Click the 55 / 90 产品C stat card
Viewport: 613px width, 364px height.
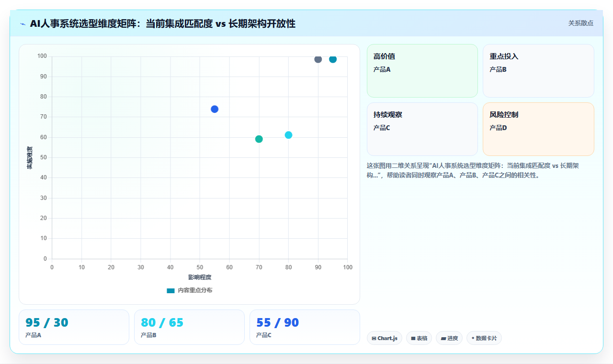[305, 327]
